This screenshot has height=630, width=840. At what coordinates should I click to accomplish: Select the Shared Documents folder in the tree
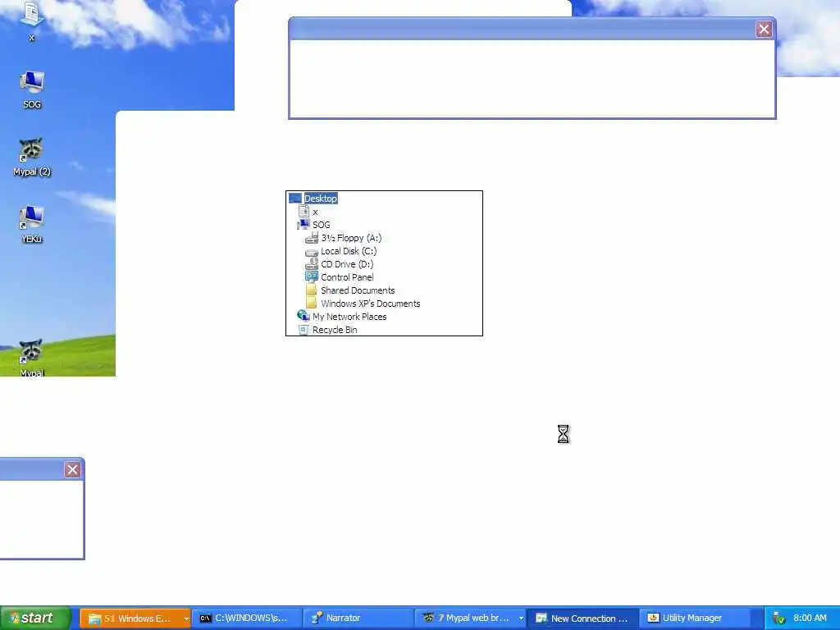point(358,290)
